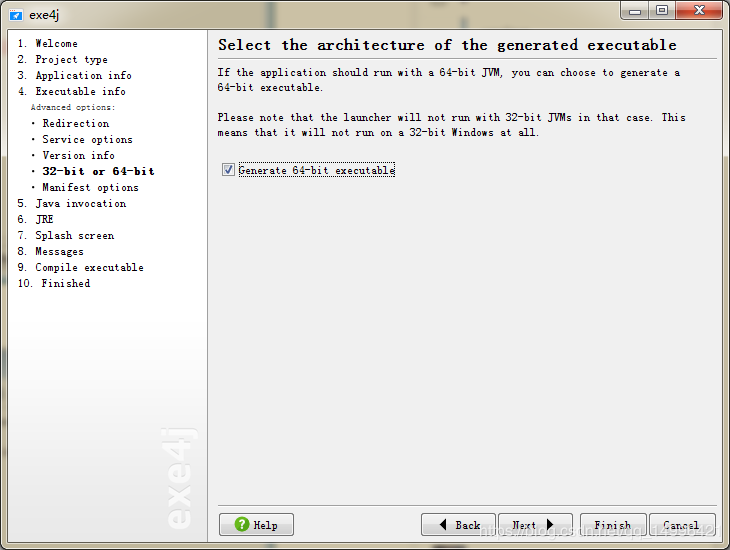This screenshot has width=730, height=550.
Task: Click the Next arrow icon
Action: pyautogui.click(x=549, y=524)
